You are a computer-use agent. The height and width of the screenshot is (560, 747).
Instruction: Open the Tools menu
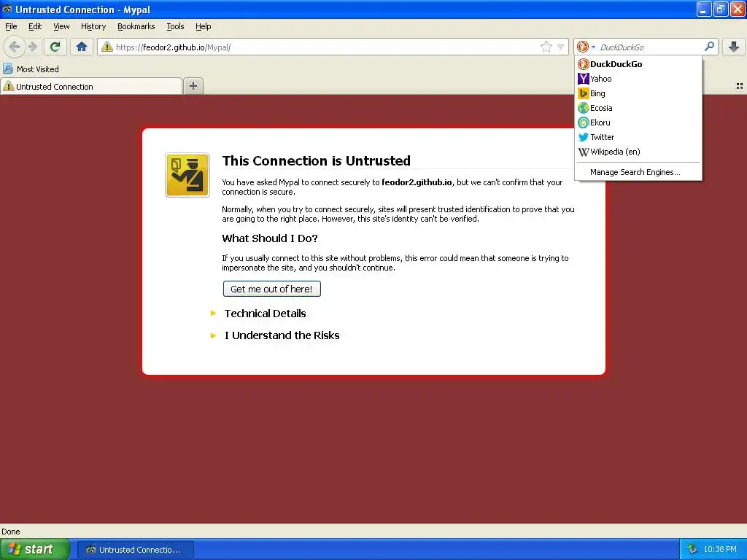click(175, 26)
